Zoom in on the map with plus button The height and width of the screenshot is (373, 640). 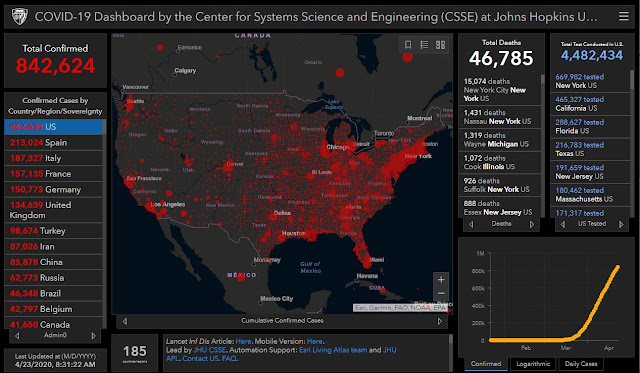tap(441, 280)
